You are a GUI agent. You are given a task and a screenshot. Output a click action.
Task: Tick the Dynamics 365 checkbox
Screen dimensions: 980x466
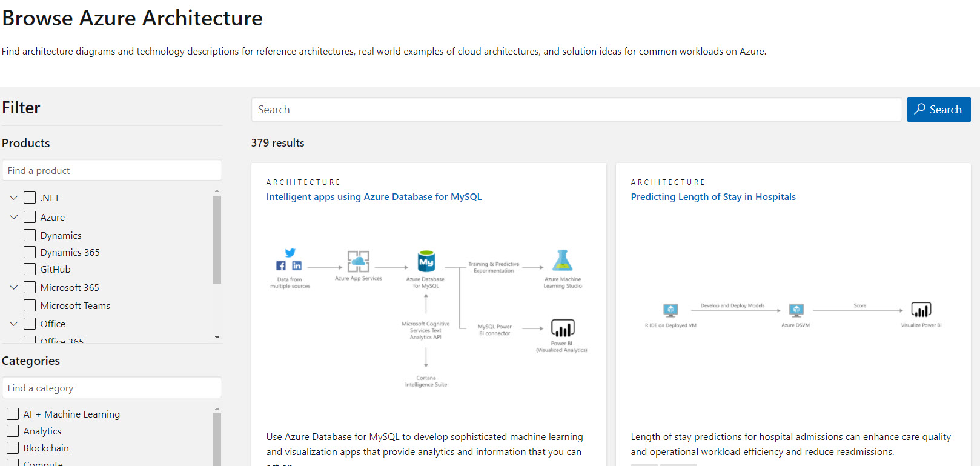[x=30, y=252]
